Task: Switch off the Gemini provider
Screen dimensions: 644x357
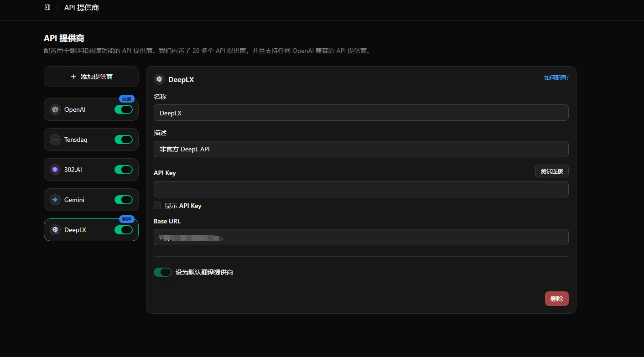Action: pos(124,200)
